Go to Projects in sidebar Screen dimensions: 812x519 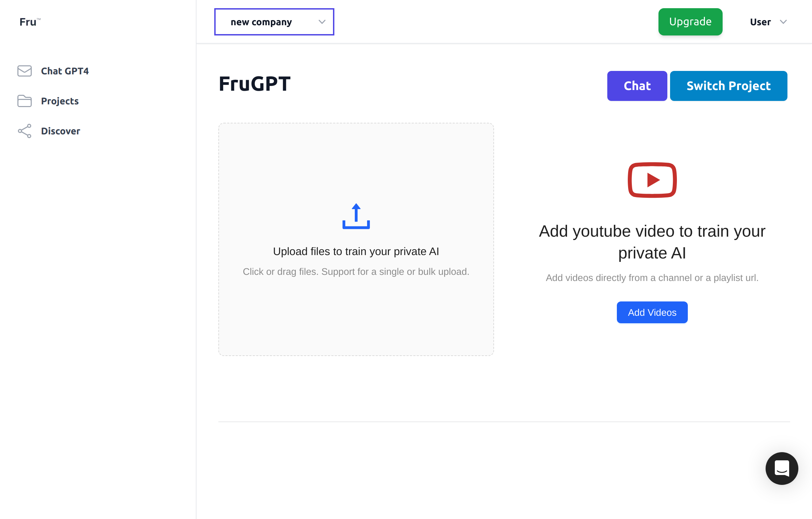[60, 101]
